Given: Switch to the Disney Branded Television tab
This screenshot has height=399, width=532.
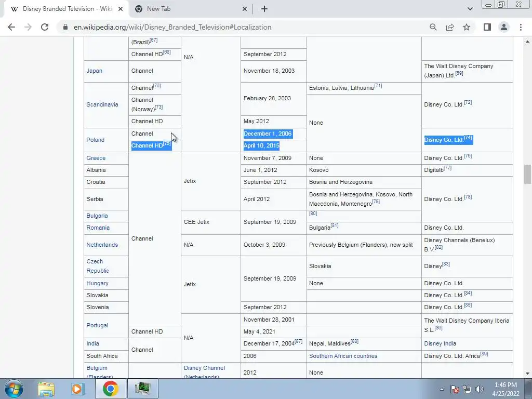Looking at the screenshot, I should 66,9.
